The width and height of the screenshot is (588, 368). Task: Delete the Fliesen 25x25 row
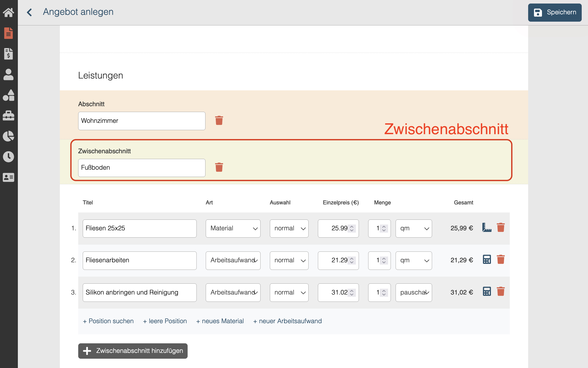pyautogui.click(x=501, y=228)
